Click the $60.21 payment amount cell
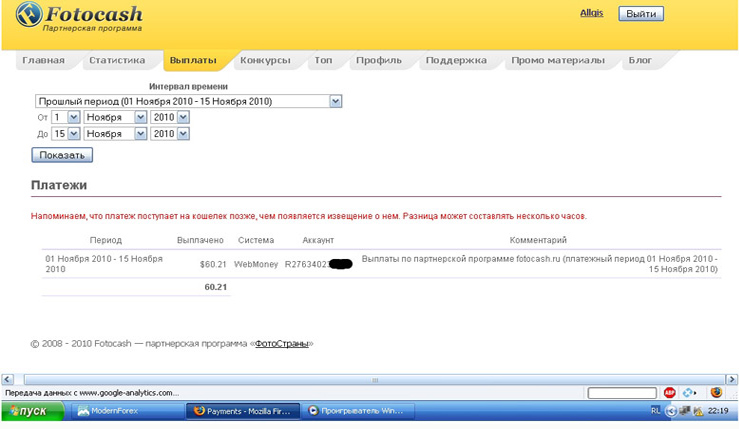This screenshot has width=739, height=429. pos(213,264)
